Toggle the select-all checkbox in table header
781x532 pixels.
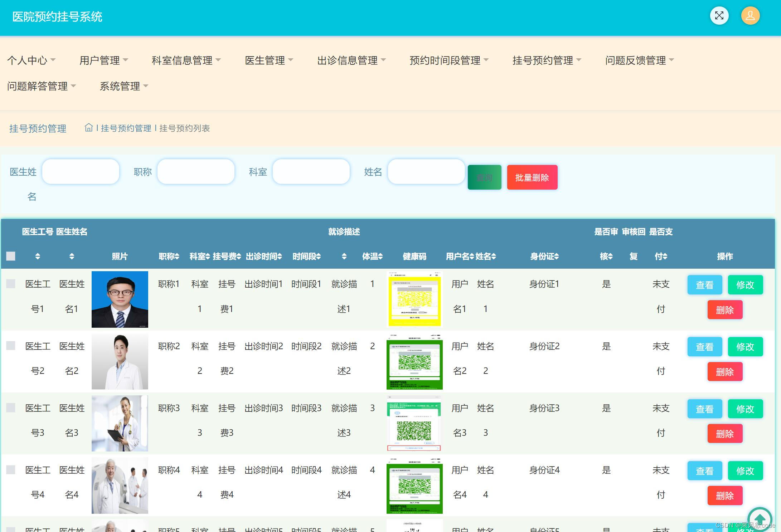click(11, 256)
